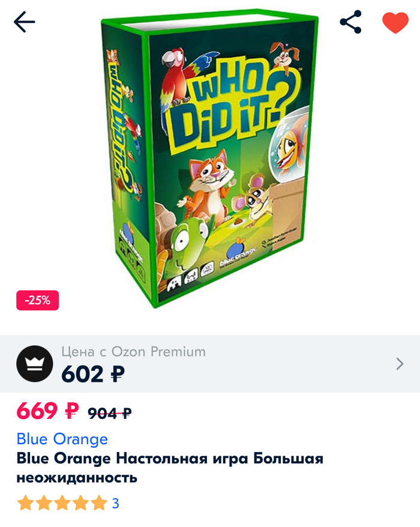This screenshot has height=527, width=420.
Task: Go back with the arrow icon
Action: [x=24, y=22]
